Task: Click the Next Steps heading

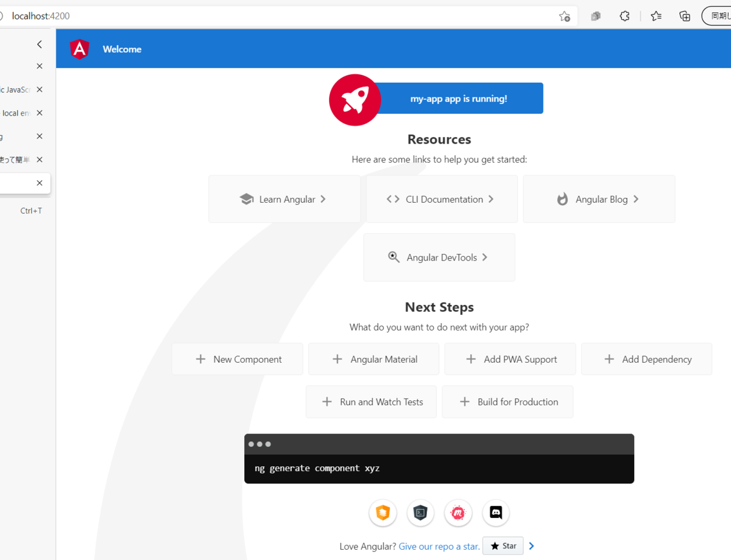Action: point(439,307)
